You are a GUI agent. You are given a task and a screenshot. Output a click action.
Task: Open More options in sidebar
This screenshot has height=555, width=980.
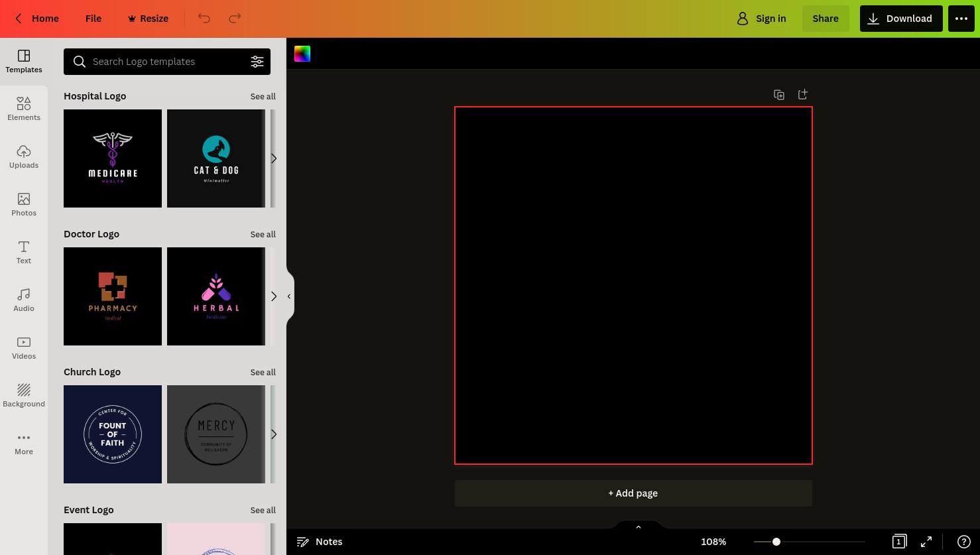(x=24, y=444)
